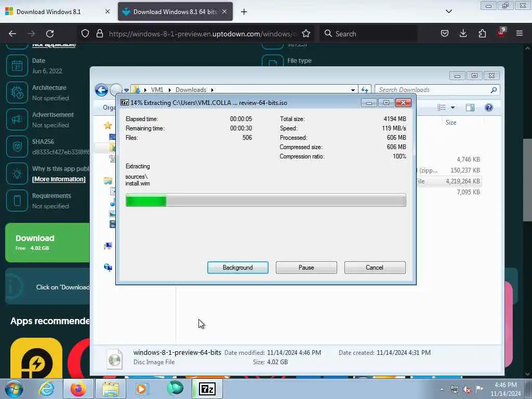The image size is (532, 399).
Task: Open the list all tabs dropdown
Action: tap(449, 11)
